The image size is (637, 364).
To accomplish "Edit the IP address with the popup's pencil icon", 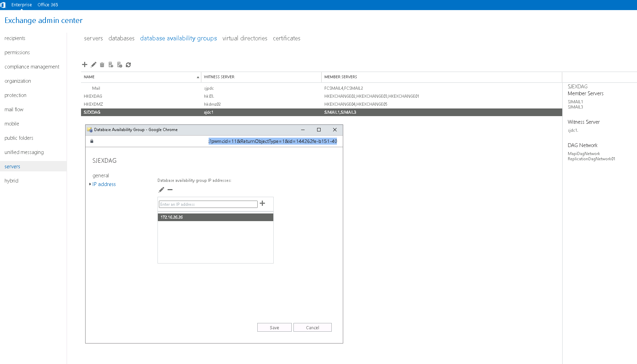I will point(161,190).
